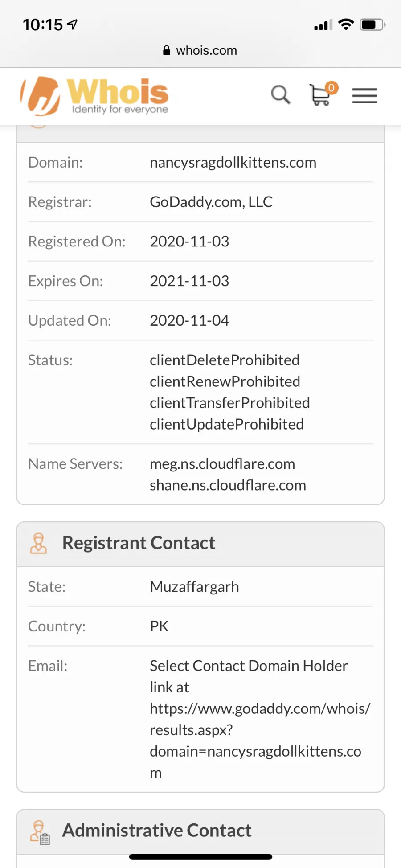The width and height of the screenshot is (401, 868).
Task: Open the shopping cart icon
Action: click(320, 95)
